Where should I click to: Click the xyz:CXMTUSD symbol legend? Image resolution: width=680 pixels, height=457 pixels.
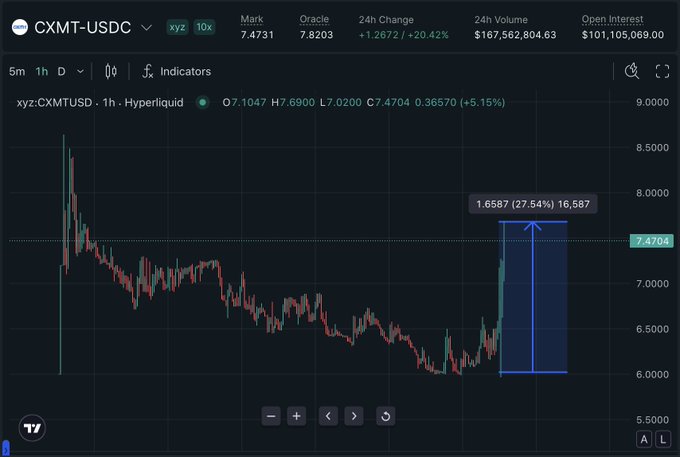100,103
